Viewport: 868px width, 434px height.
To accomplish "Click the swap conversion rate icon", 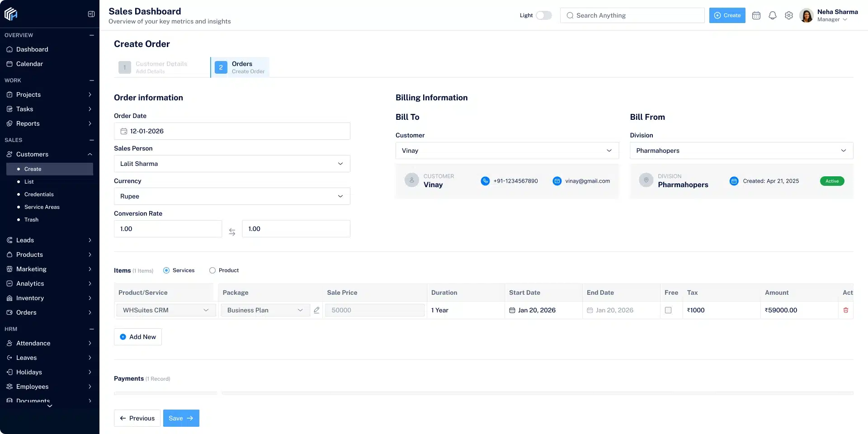I will 232,232.
